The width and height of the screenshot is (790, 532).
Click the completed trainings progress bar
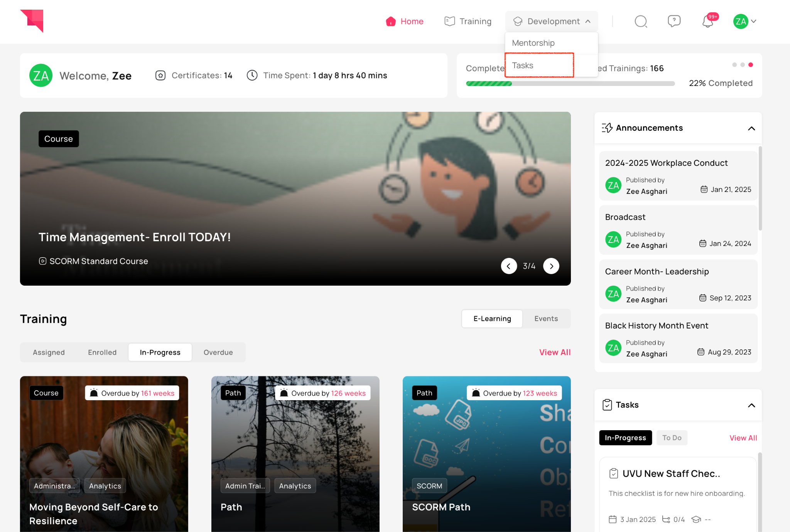coord(570,84)
